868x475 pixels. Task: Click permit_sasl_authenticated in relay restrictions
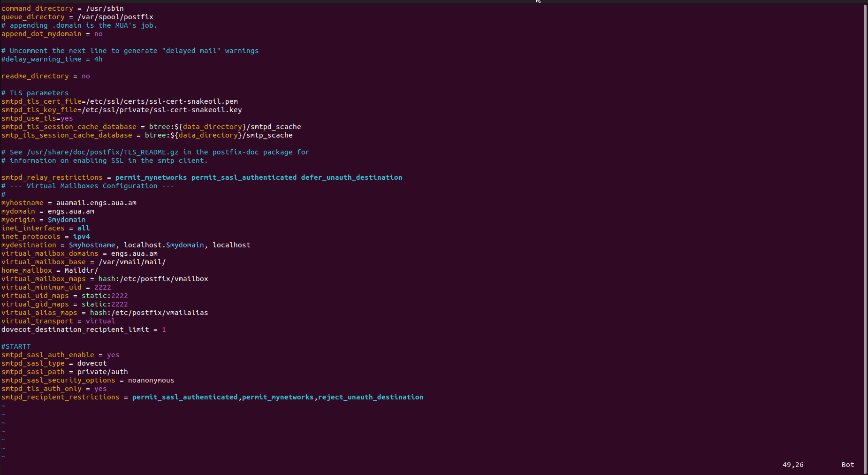pos(244,177)
